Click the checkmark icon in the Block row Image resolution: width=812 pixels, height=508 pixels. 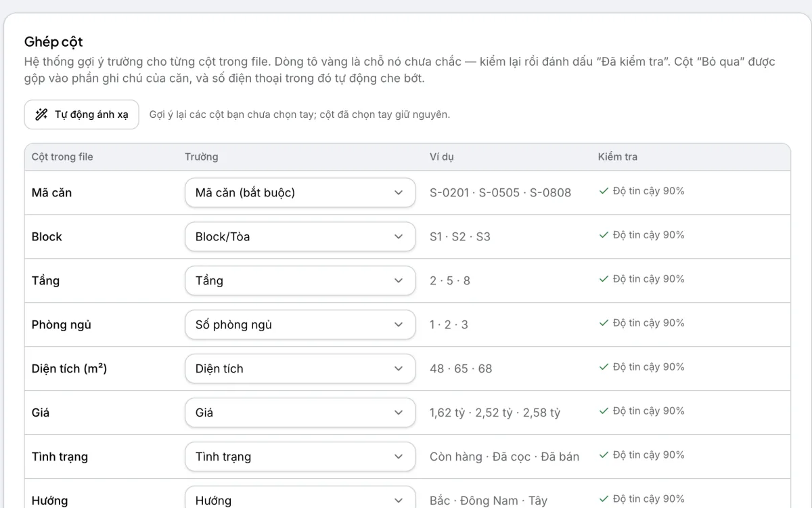(x=604, y=235)
